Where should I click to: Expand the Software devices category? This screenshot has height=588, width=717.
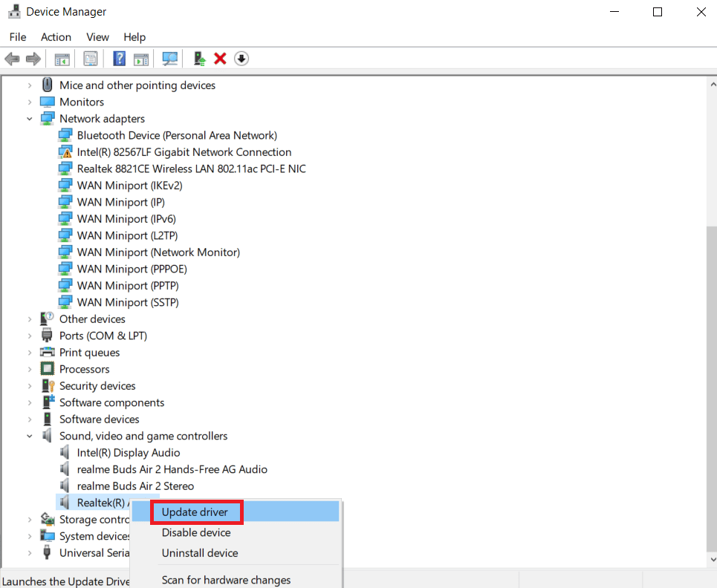pyautogui.click(x=30, y=419)
